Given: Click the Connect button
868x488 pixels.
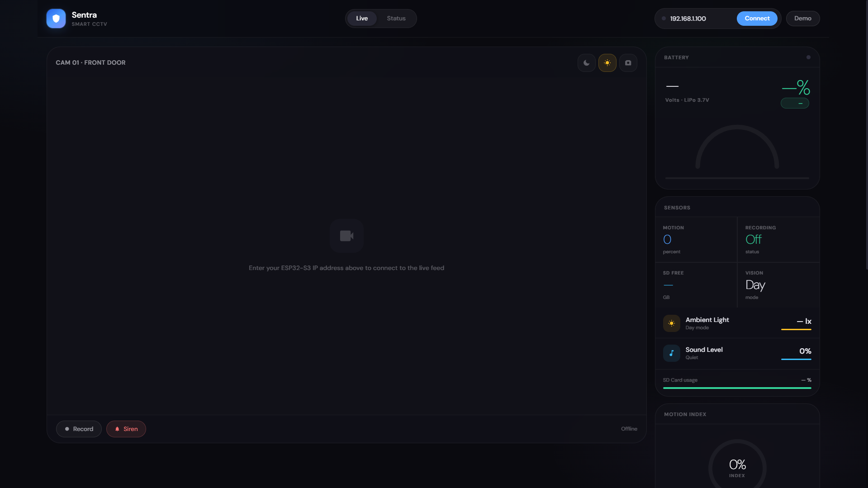Looking at the screenshot, I should [757, 19].
